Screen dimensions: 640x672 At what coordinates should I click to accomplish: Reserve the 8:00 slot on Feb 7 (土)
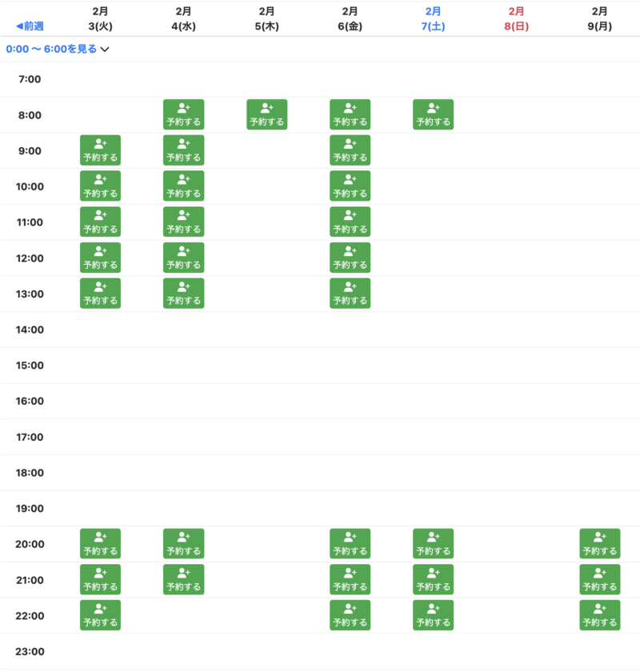(433, 114)
